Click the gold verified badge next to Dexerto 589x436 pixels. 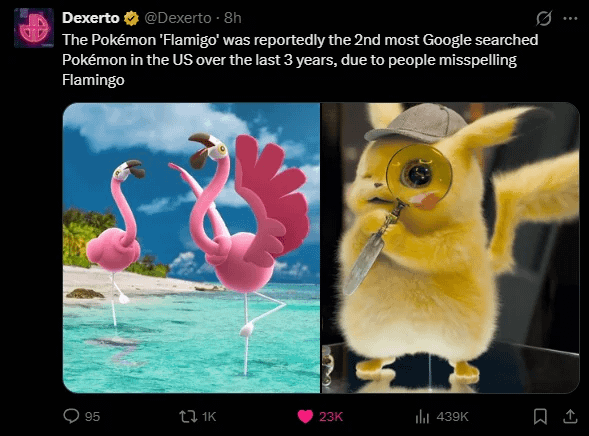pos(131,18)
